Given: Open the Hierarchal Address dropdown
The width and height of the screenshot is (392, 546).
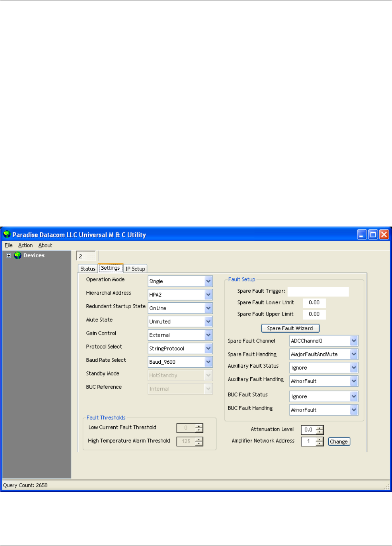Looking at the screenshot, I should coord(208,295).
